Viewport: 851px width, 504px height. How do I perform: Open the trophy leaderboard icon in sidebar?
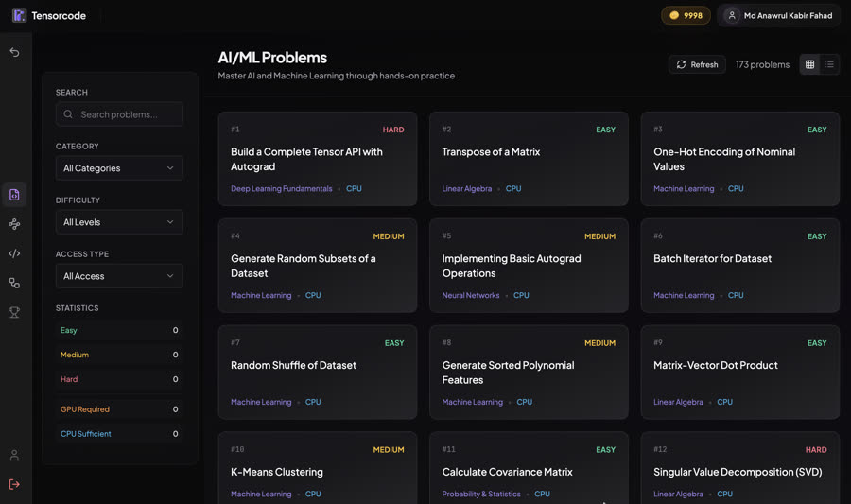14,312
